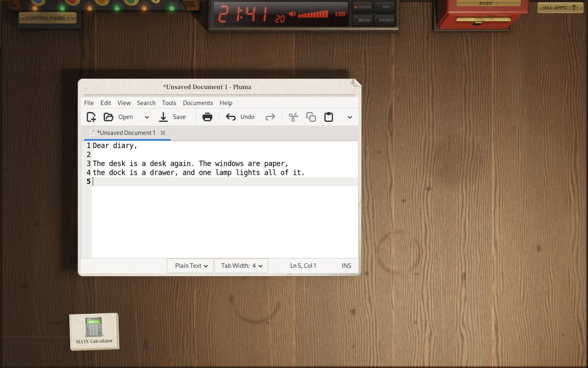Save the document using the toolbar Save button
Image resolution: width=588 pixels, height=368 pixels.
click(172, 117)
